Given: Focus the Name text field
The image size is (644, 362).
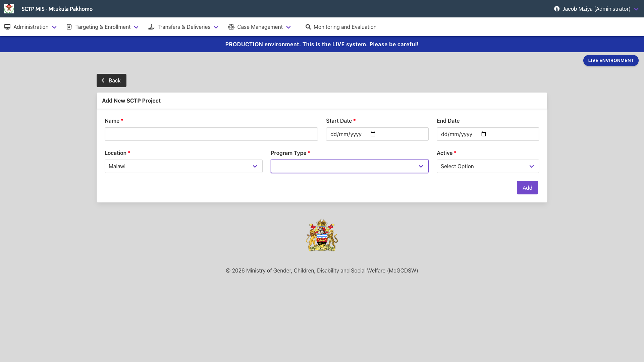Looking at the screenshot, I should tap(211, 134).
